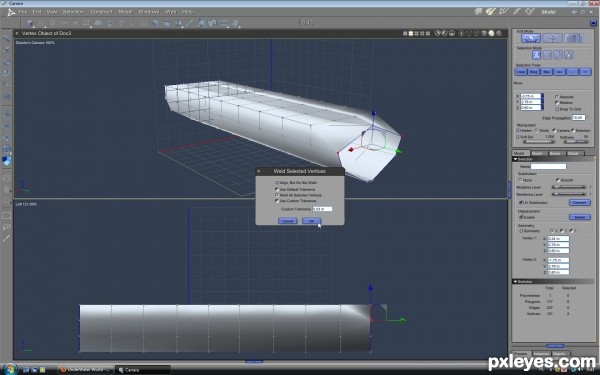Open the Texture room brush icon
The height and width of the screenshot is (375, 600).
pos(517,11)
